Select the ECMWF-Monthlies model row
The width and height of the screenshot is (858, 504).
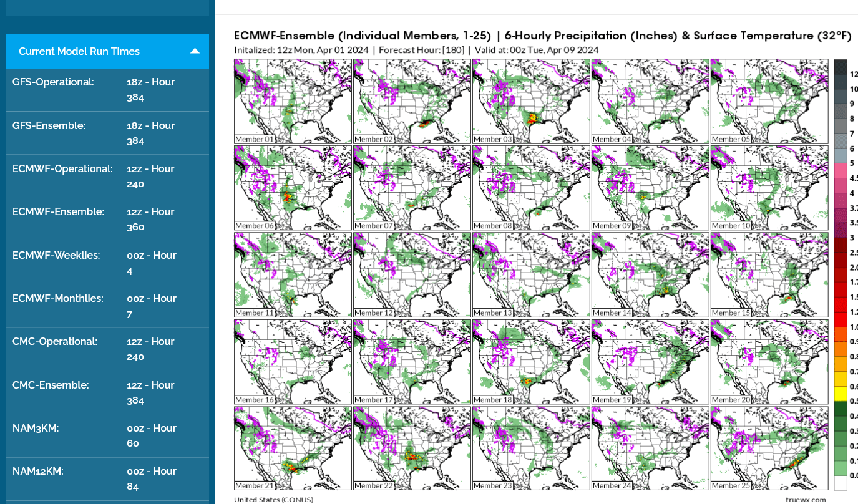107,306
